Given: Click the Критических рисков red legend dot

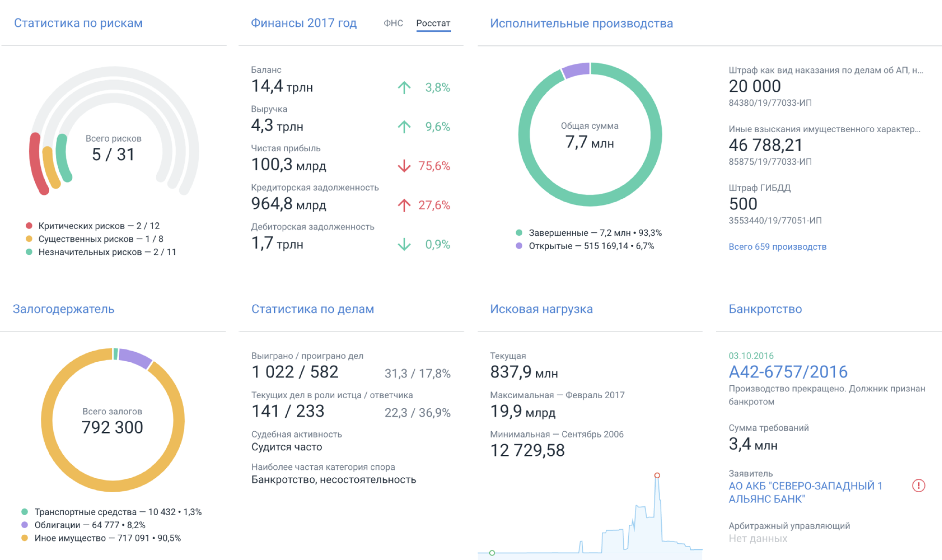Looking at the screenshot, I should click(29, 226).
